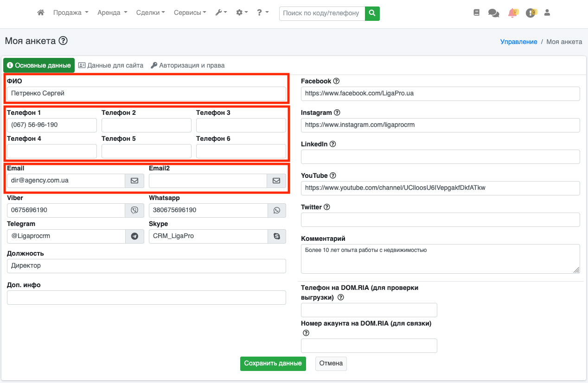Click the green search magnifier button
The width and height of the screenshot is (588, 383).
372,13
